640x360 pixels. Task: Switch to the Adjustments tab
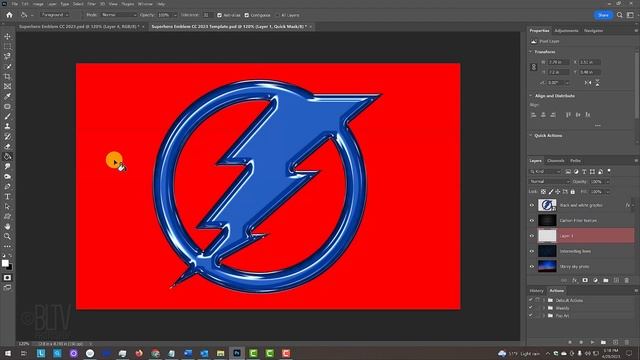567,31
